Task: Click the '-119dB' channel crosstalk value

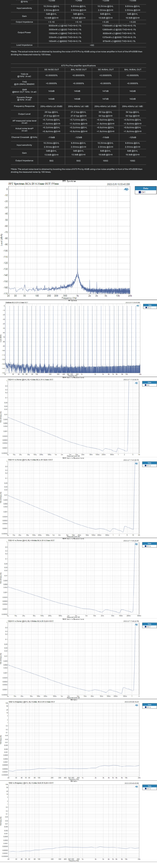Action: click(x=51, y=137)
